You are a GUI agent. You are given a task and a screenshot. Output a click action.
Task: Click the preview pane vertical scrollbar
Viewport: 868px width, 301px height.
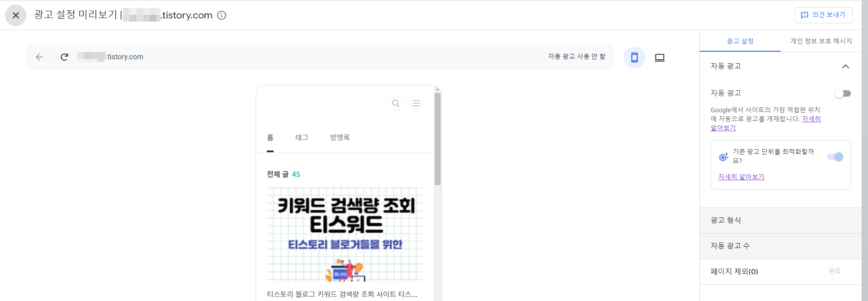click(x=437, y=139)
